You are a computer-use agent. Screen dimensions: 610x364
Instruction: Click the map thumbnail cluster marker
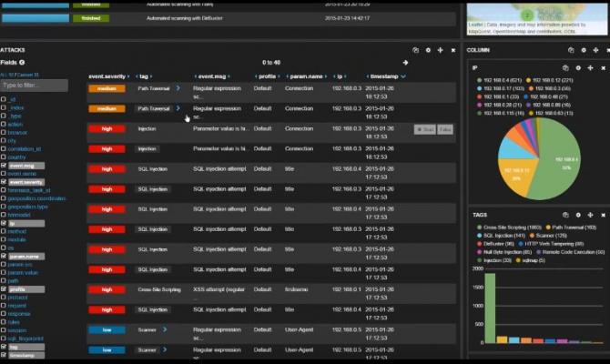pyautogui.click(x=527, y=15)
